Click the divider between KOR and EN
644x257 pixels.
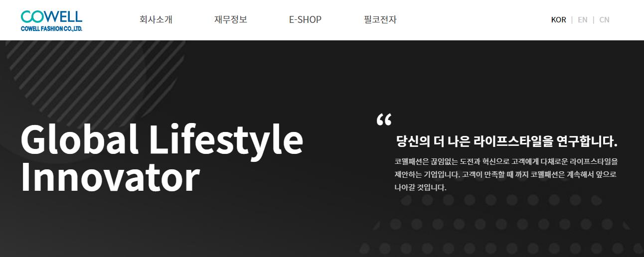pos(572,20)
